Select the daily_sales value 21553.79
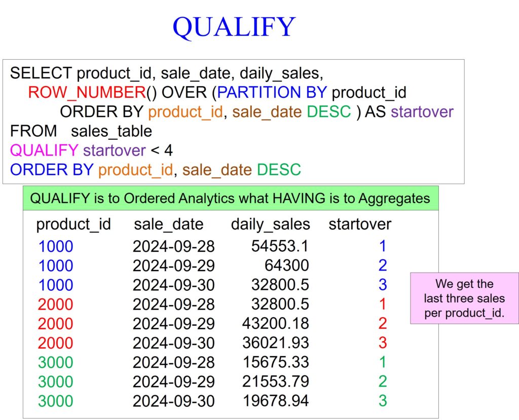This screenshot has height=420, width=519. pyautogui.click(x=275, y=381)
